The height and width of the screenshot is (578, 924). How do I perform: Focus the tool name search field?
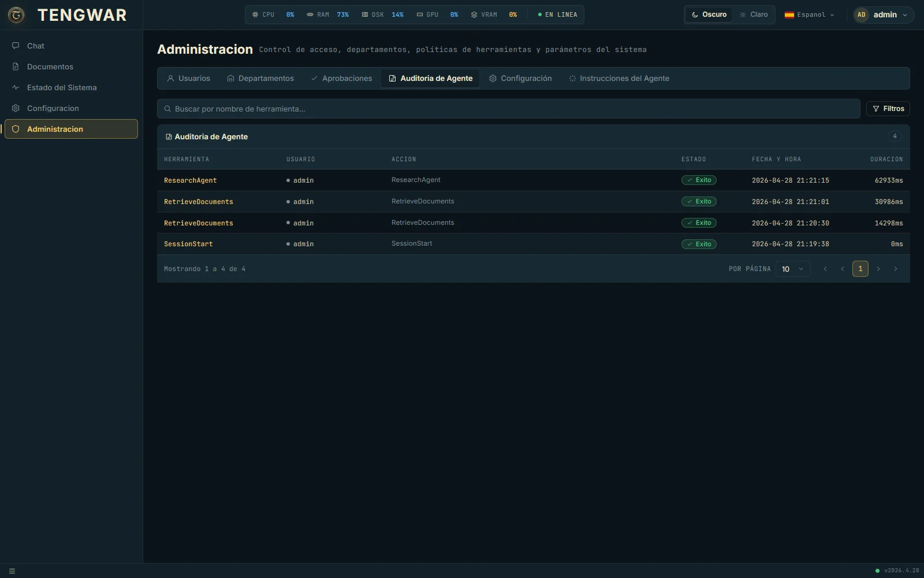tap(509, 109)
